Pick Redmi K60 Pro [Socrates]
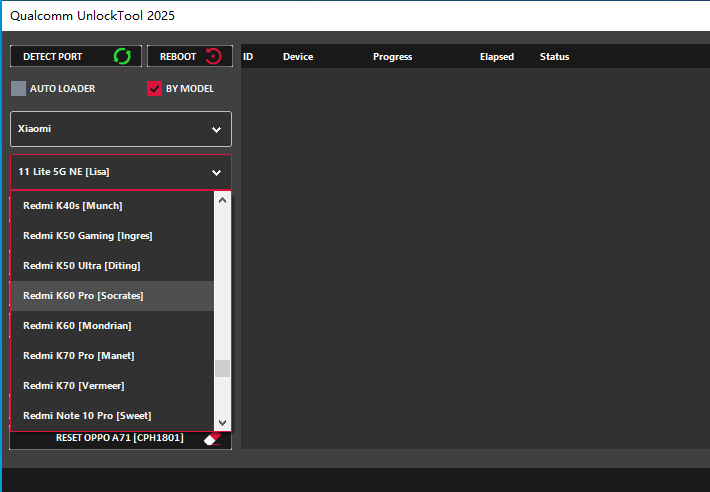 (112, 296)
